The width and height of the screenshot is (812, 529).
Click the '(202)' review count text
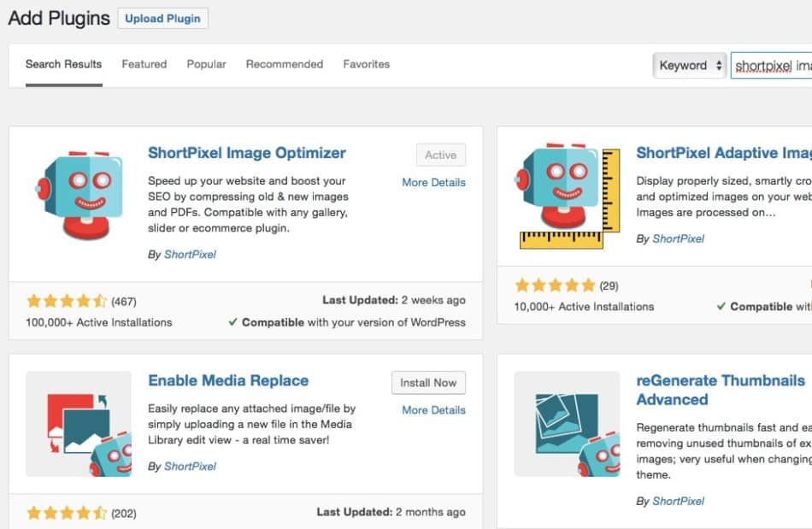click(124, 514)
